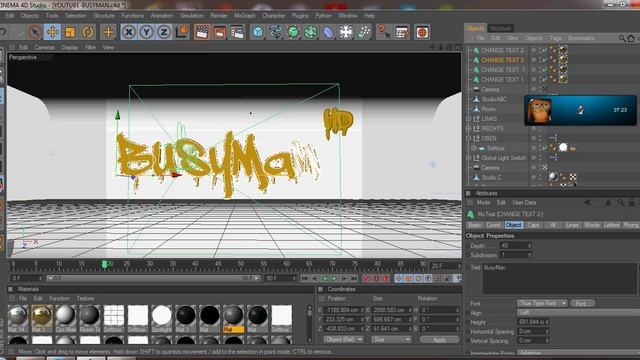Activate the Move tool in toolbar

coord(53,32)
